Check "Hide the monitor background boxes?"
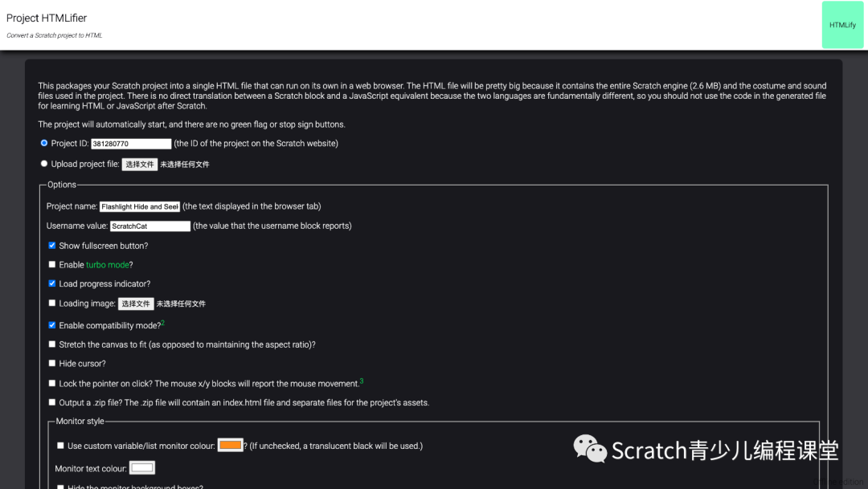This screenshot has width=868, height=489. pos(60,485)
